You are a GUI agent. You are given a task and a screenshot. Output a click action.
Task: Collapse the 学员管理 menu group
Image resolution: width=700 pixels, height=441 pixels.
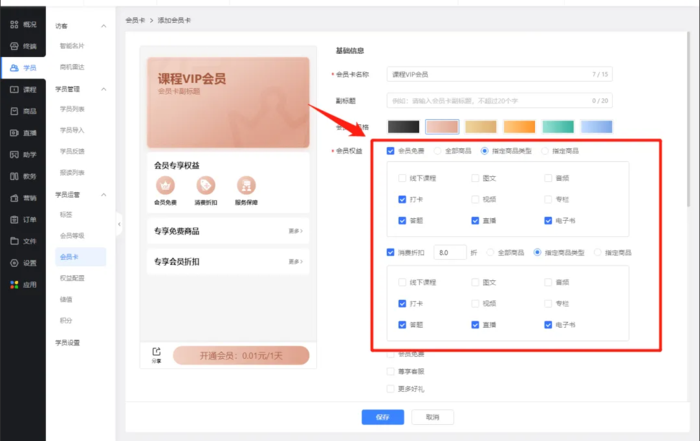click(103, 89)
